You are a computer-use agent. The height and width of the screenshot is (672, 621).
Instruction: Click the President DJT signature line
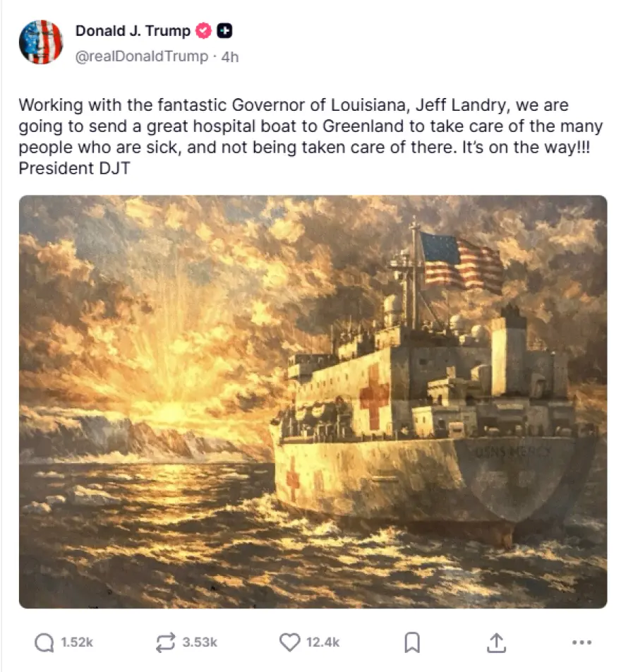[x=74, y=168]
